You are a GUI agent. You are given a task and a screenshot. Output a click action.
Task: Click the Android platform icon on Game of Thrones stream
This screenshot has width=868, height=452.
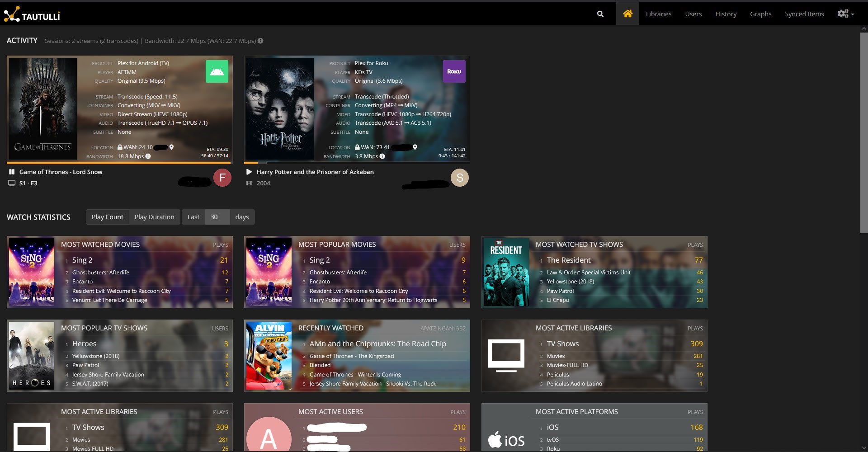click(217, 71)
